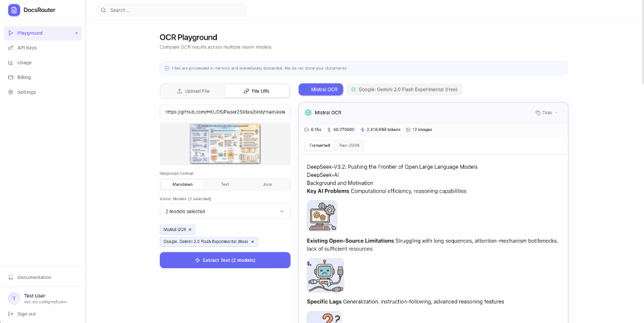Screen dimensions: 644x323
Task: Expand the '2 models selected' dropdown
Action: point(225,212)
